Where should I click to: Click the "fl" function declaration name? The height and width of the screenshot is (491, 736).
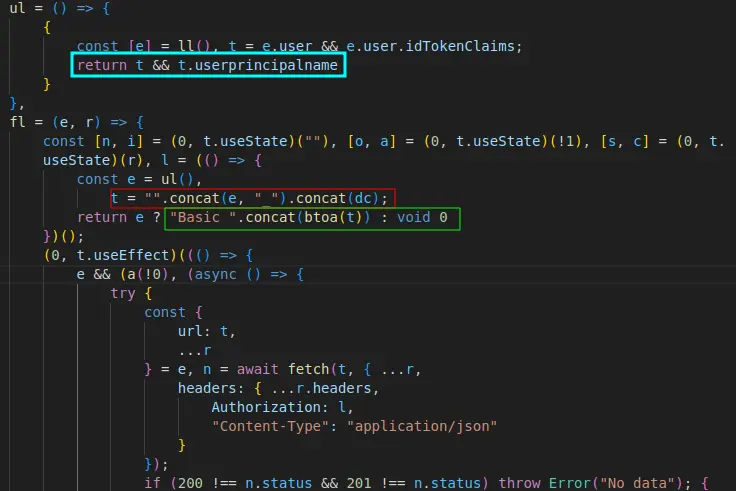(x=16, y=121)
